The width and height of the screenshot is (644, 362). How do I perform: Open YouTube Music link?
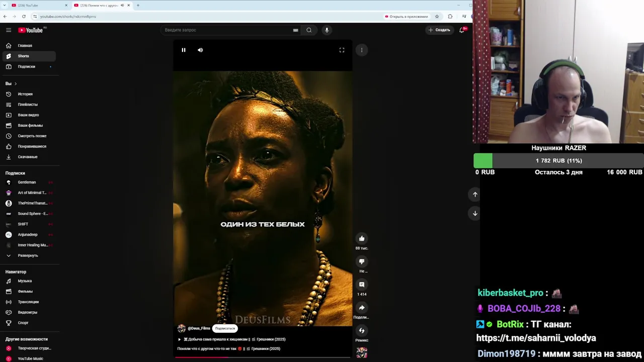pos(29,358)
